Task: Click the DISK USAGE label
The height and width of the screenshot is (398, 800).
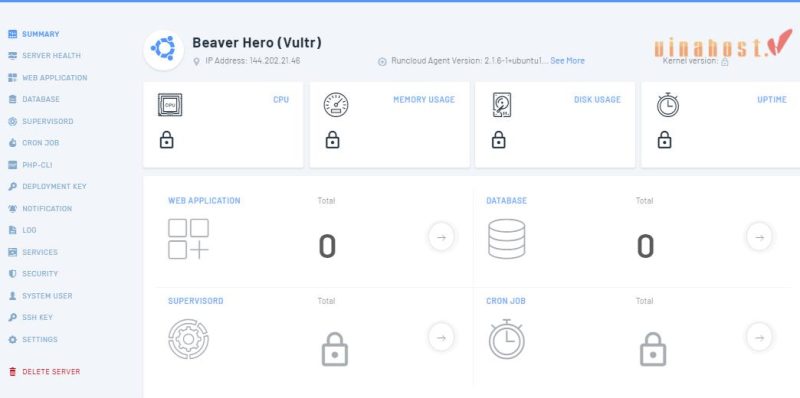Action: 597,100
